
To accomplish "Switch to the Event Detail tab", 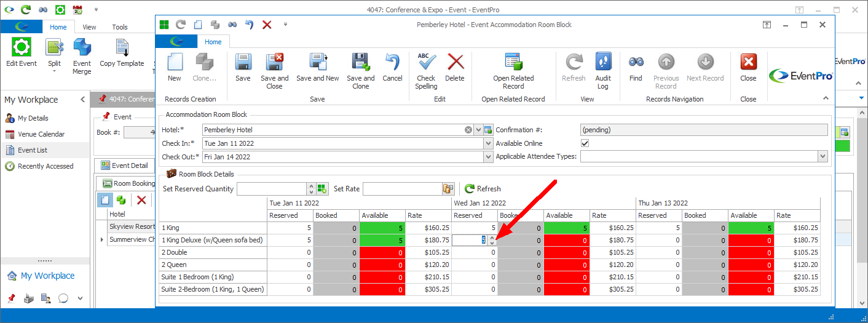I will pos(124,165).
